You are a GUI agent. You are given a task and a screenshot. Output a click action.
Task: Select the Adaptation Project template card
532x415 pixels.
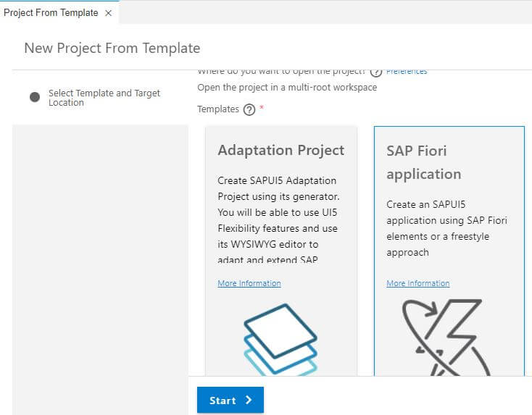tap(281, 251)
